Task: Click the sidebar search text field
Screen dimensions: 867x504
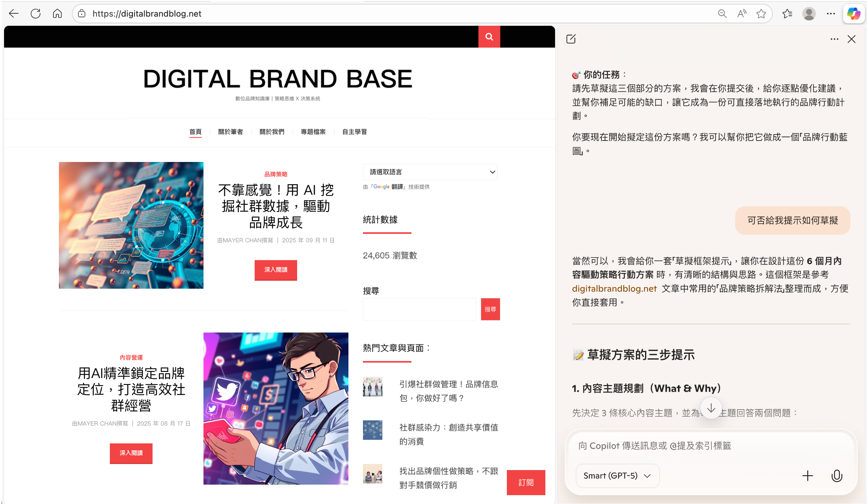Action: pos(419,309)
